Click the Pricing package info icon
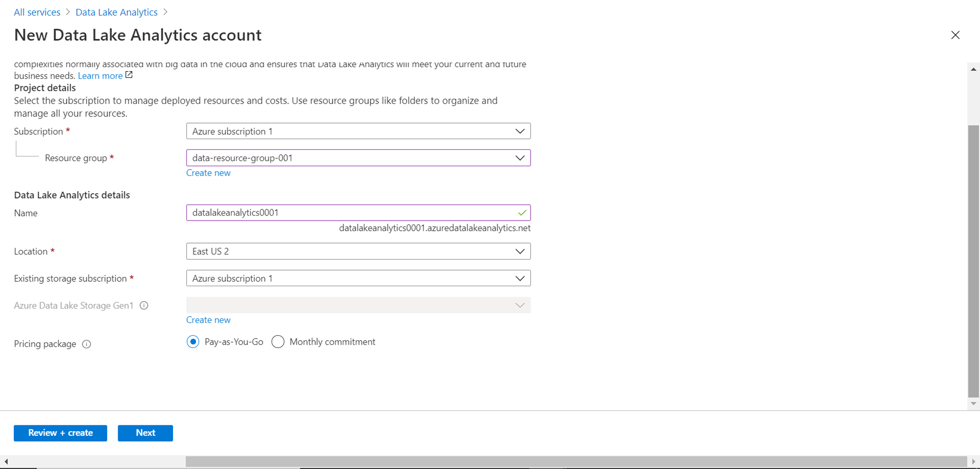Viewport: 980px width, 469px height. [87, 344]
